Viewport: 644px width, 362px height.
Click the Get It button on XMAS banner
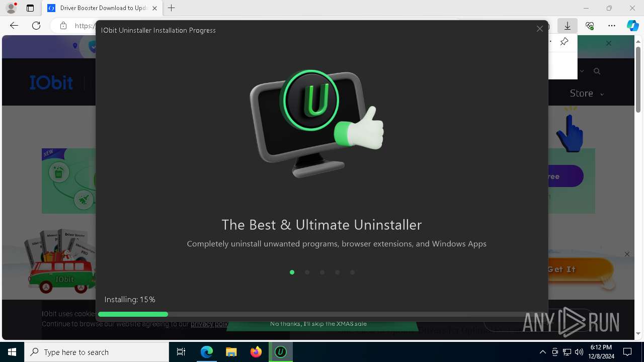tap(580, 269)
